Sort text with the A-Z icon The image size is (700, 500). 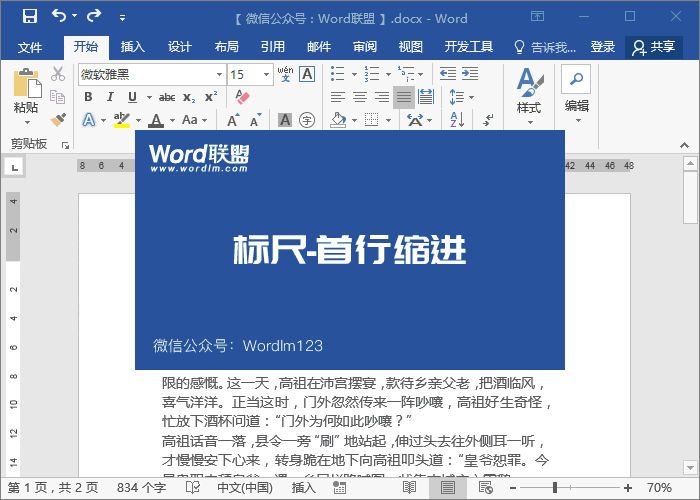point(457,120)
